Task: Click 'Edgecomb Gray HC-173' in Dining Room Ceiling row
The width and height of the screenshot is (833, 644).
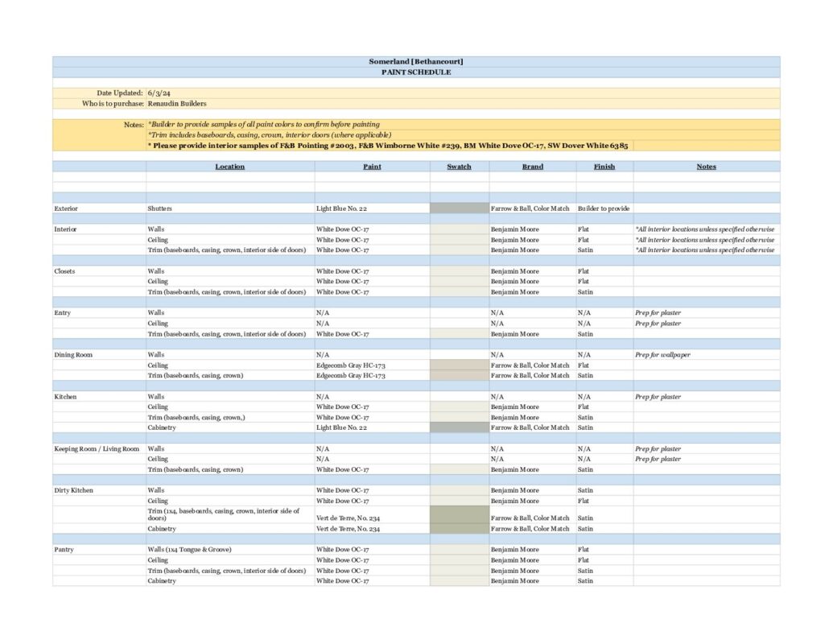Action: tap(351, 365)
